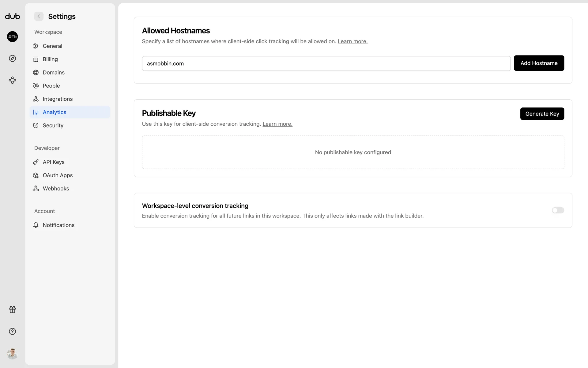The image size is (588, 368).
Task: Follow Learn more link under Allowed Hostnames
Action: [352, 41]
